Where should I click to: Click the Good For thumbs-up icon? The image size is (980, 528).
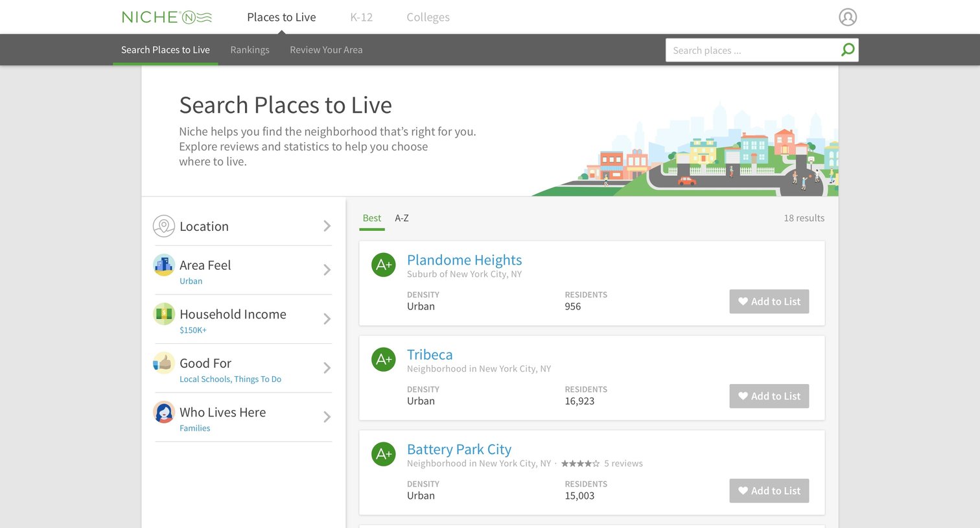click(x=164, y=363)
